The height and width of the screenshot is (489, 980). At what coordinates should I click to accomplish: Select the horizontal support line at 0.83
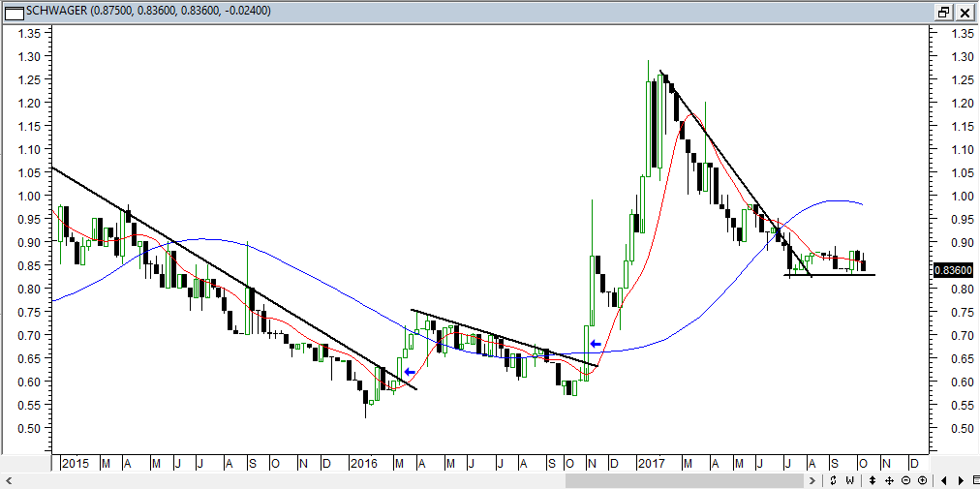[x=829, y=274]
